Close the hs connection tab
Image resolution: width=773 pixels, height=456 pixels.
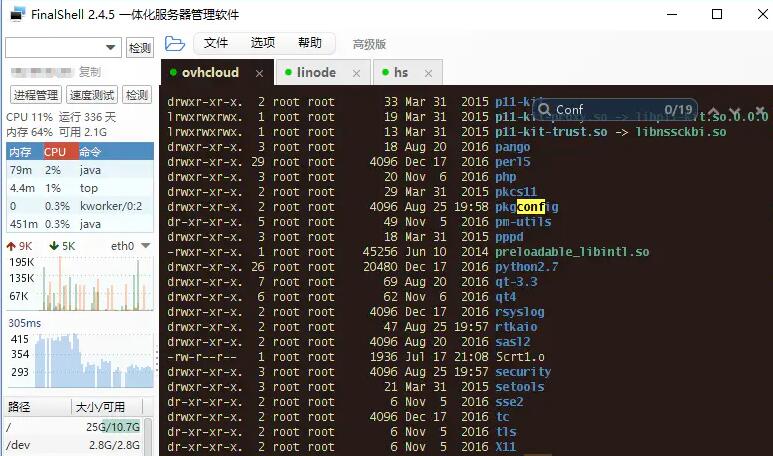428,73
